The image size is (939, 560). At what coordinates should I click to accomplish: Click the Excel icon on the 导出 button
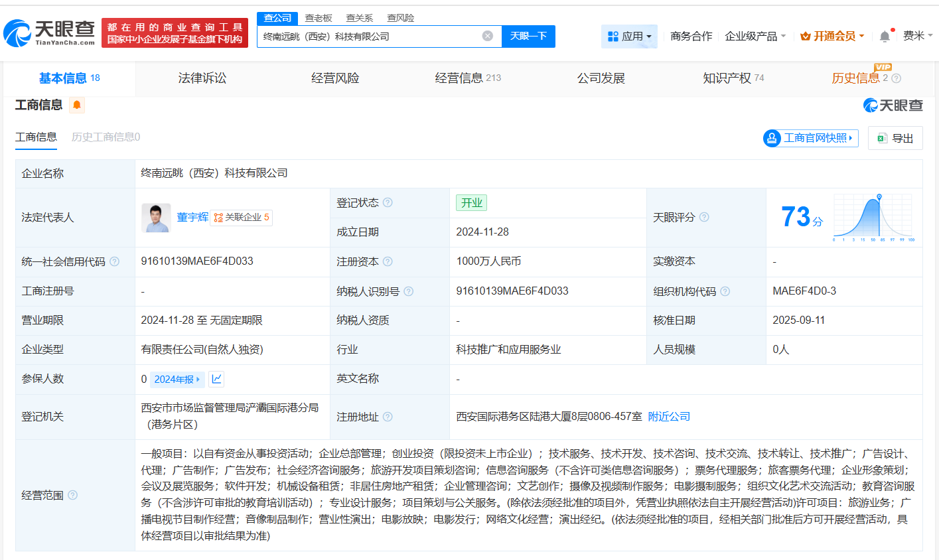[x=883, y=138]
